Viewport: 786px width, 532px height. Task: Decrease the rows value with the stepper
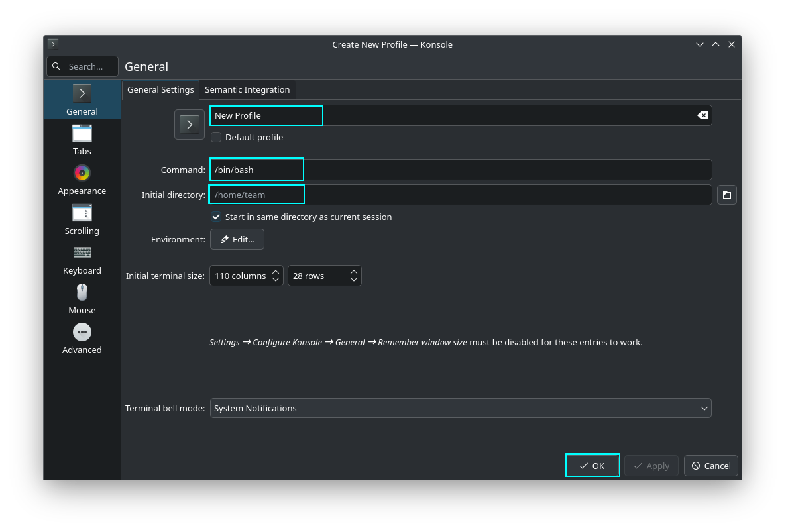355,279
